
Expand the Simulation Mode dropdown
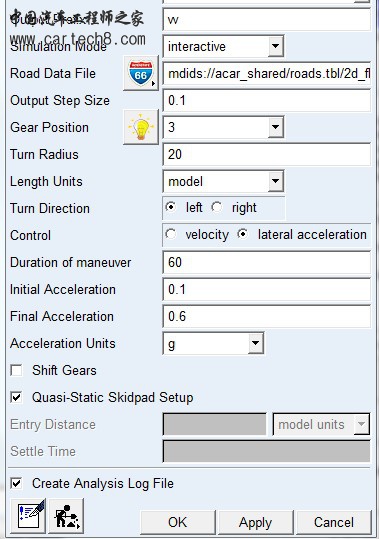point(276,46)
